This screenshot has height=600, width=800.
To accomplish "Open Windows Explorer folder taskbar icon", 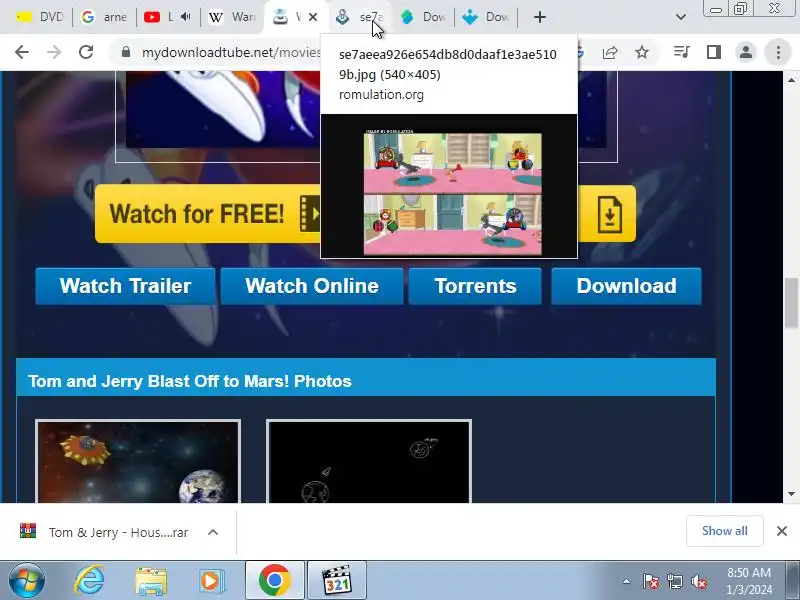I will [151, 581].
